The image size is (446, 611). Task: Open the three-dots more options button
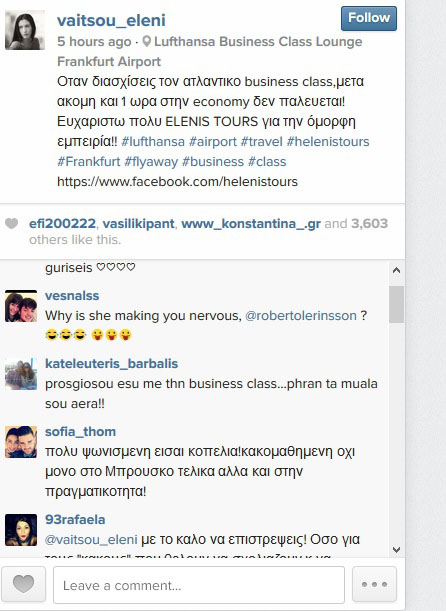click(x=374, y=585)
